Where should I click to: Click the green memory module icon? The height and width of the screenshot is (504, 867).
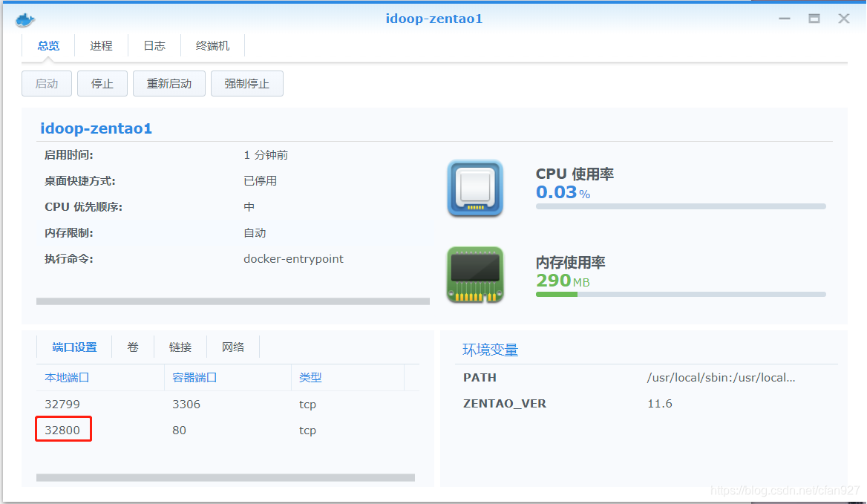(475, 275)
